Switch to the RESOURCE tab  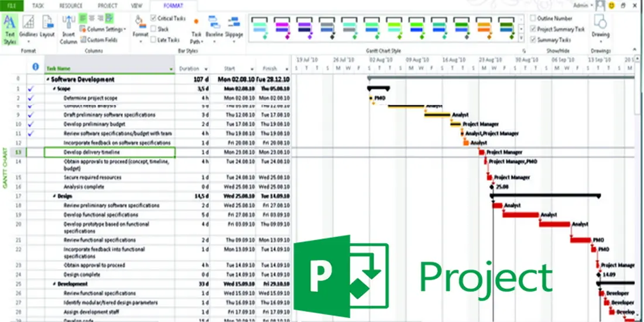(x=71, y=6)
